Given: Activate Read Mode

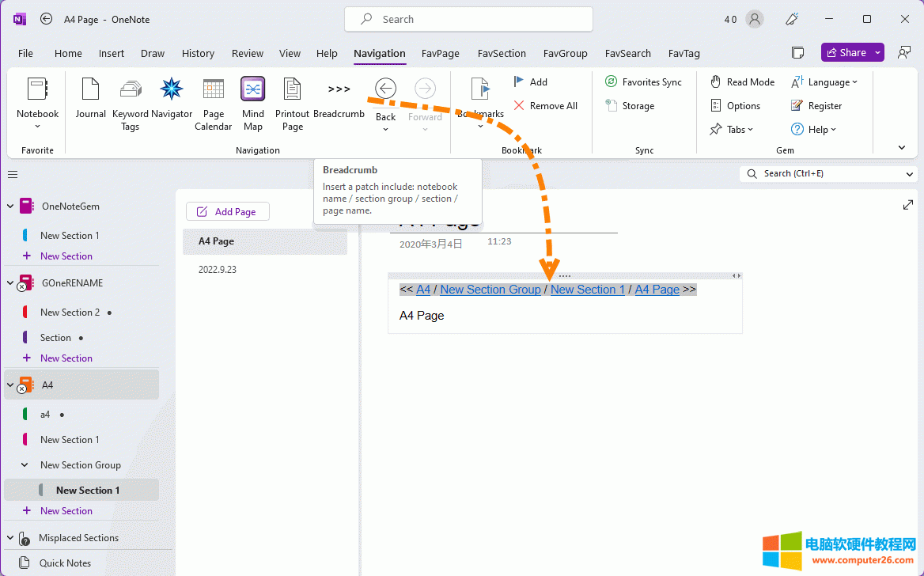Looking at the screenshot, I should 742,81.
